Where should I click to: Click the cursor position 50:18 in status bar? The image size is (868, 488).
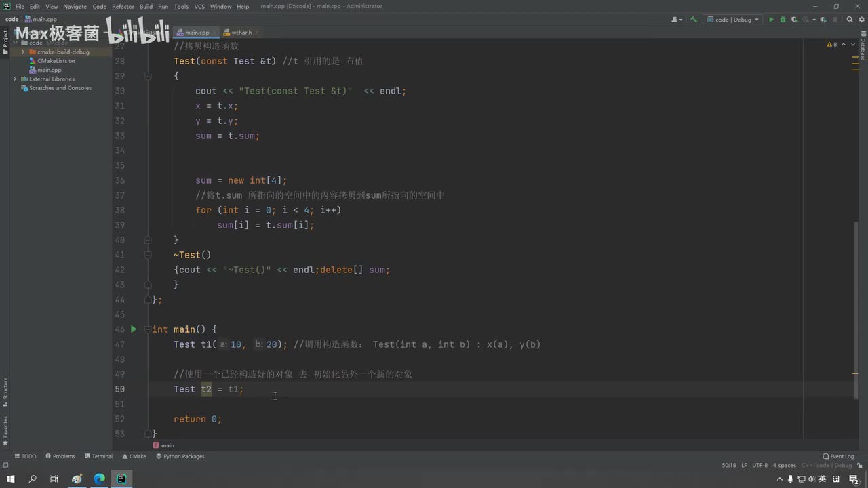click(729, 466)
